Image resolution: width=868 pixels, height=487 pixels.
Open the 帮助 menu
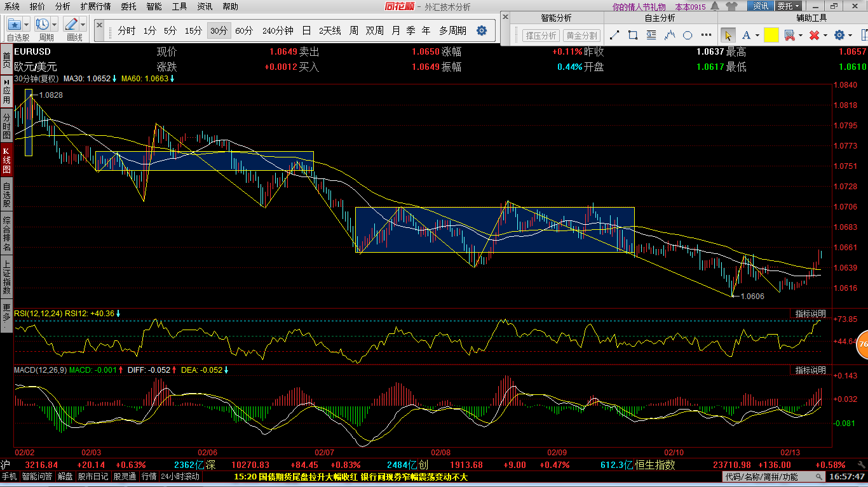pyautogui.click(x=230, y=6)
